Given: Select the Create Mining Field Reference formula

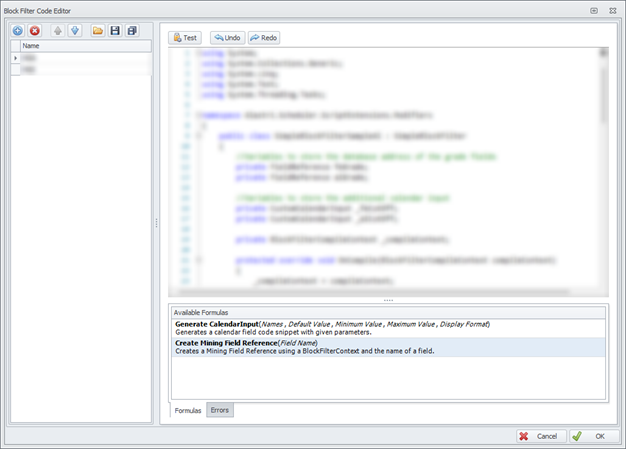Looking at the screenshot, I should tap(388, 347).
